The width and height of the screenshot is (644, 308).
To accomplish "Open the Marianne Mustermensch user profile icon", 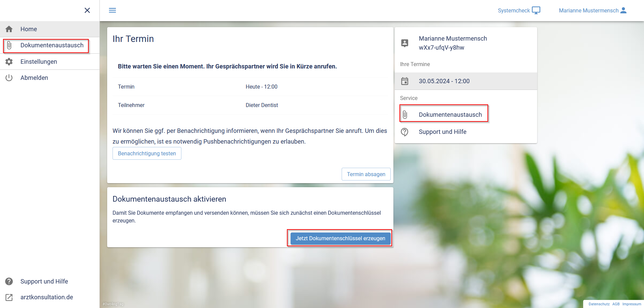I will pyautogui.click(x=624, y=10).
